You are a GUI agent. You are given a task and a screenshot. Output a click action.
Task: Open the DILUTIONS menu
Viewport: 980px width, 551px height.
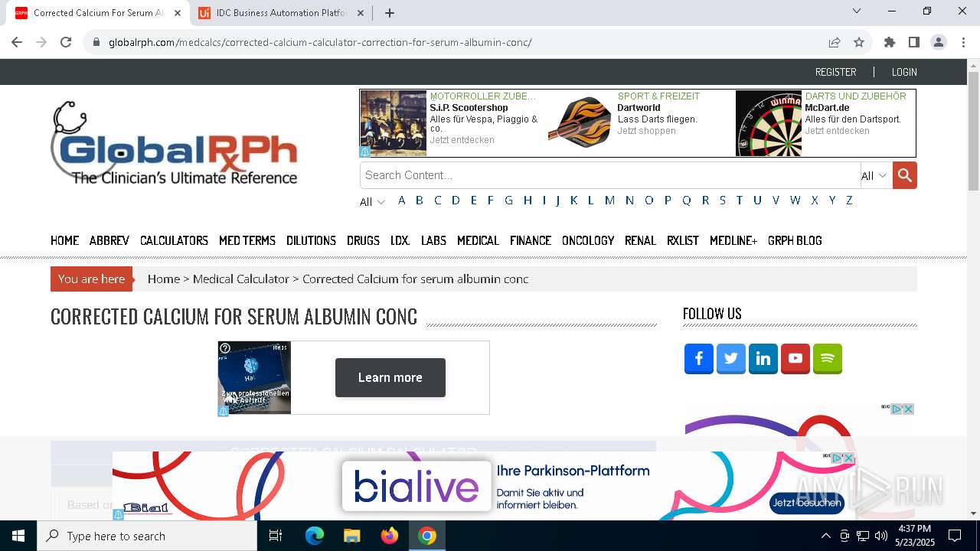(x=311, y=240)
